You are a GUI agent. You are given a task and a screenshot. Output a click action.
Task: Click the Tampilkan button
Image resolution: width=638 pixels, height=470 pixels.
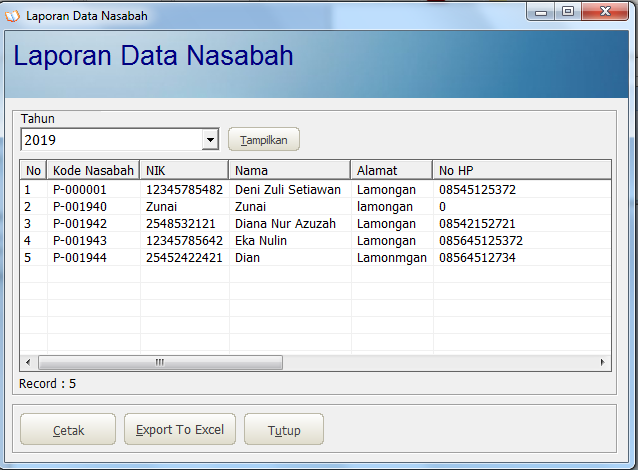tap(264, 140)
